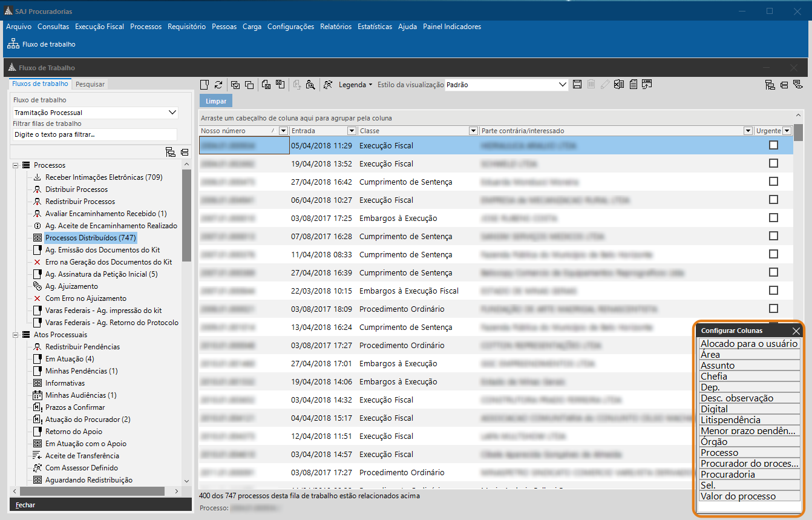
Task: Open the Consultas menu
Action: click(x=53, y=27)
